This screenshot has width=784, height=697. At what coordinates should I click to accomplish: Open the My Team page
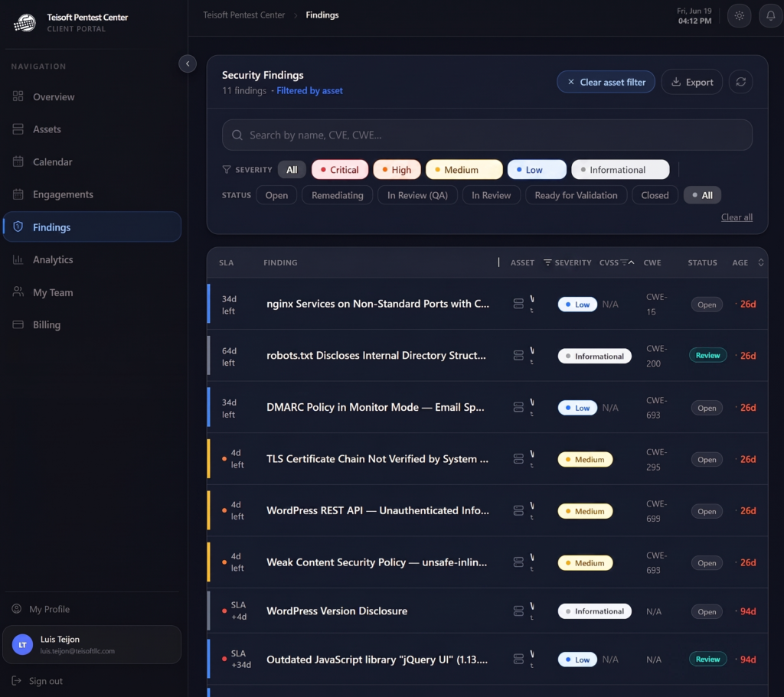coord(92,292)
